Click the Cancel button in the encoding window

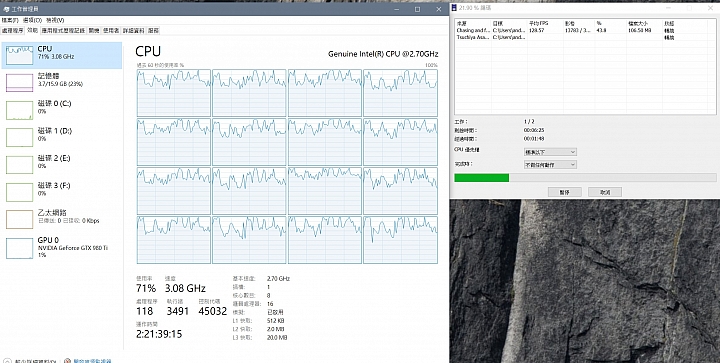(x=605, y=192)
